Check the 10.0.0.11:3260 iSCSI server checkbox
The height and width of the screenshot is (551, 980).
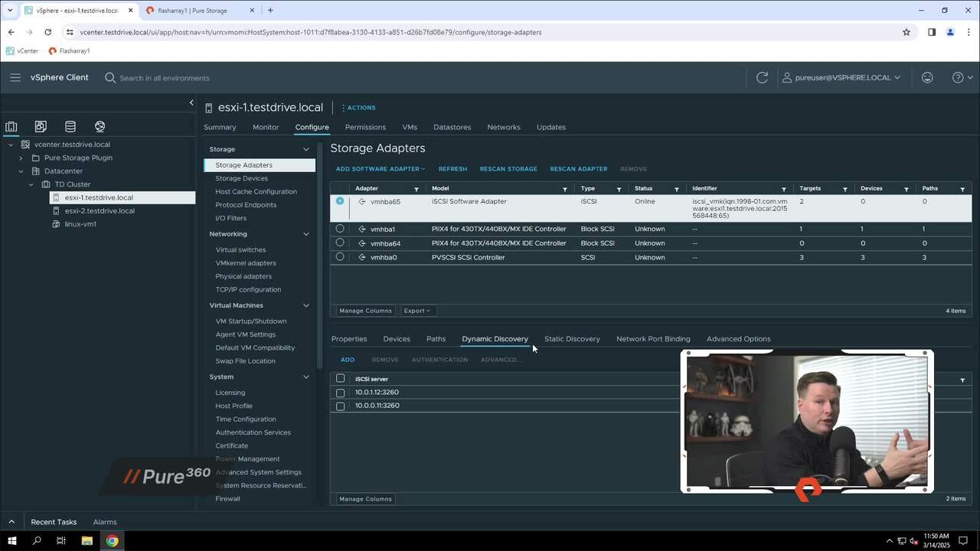coord(341,406)
